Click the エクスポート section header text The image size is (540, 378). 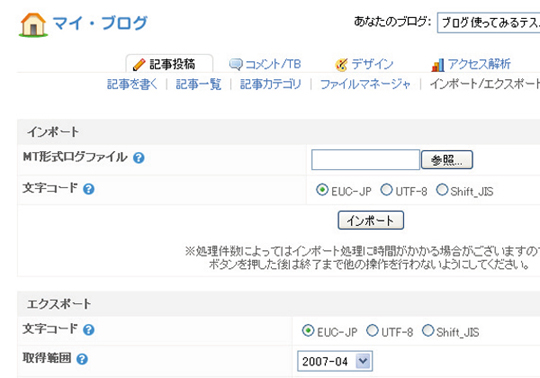(x=59, y=304)
